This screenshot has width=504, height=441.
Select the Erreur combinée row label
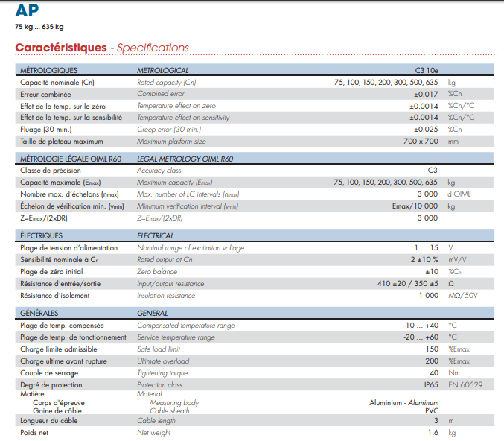tap(46, 95)
